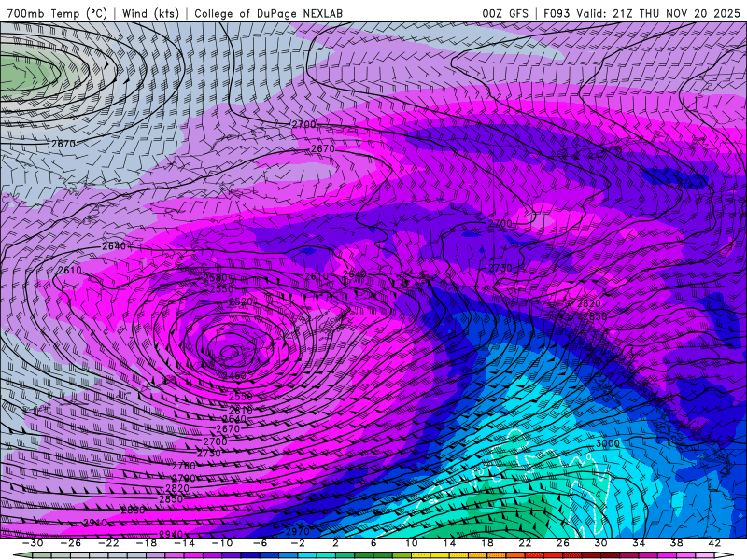Click the -6 colorbar scale label
The width and height of the screenshot is (747, 560).
click(x=260, y=543)
